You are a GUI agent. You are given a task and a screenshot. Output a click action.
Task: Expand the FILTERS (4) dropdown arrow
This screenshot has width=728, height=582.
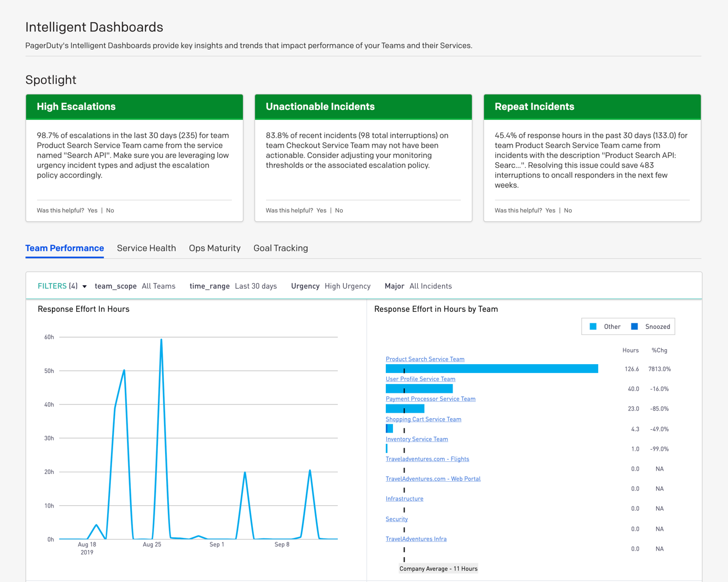coord(84,286)
